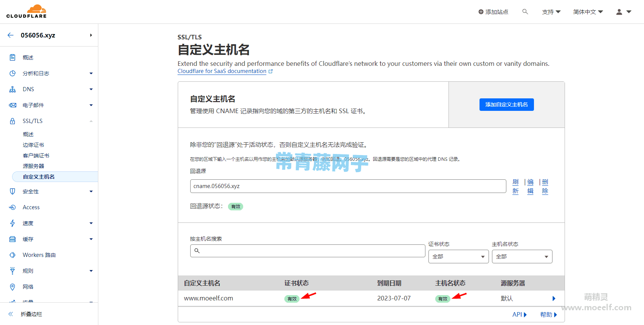
Task: Click the collapse sidebar double-chevron icon
Action: coord(11,314)
